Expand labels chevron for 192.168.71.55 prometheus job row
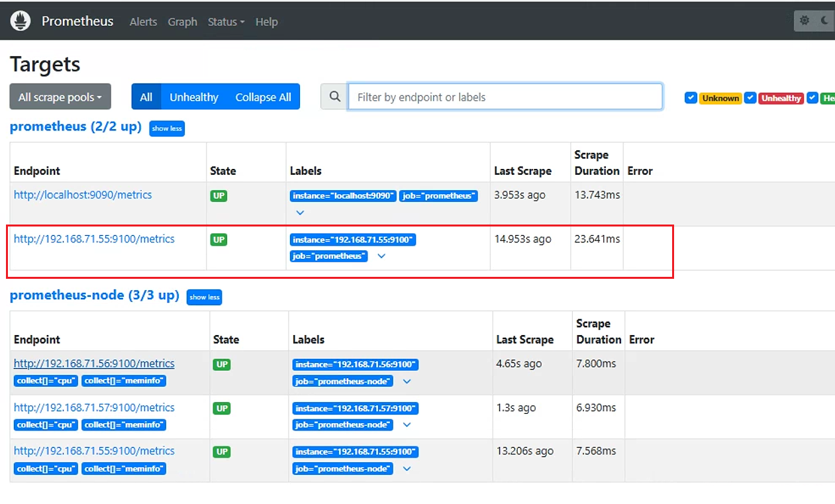 click(381, 256)
